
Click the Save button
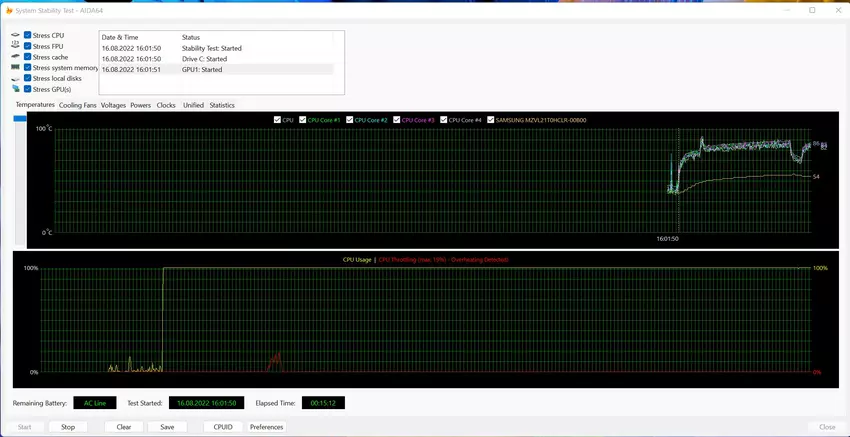pos(167,427)
